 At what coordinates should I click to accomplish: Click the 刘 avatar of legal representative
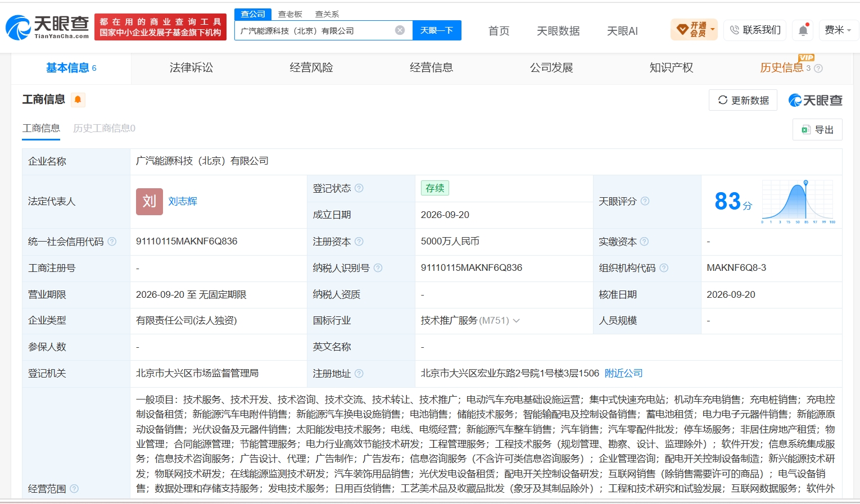point(150,201)
